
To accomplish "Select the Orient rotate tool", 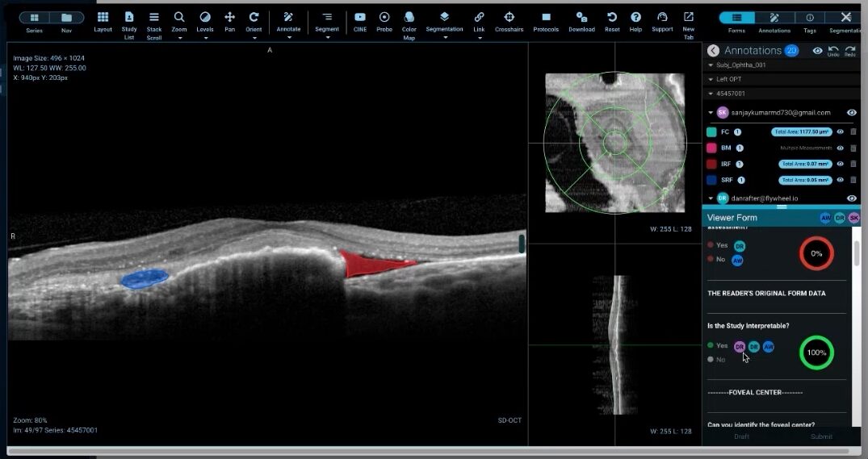I will coord(254,22).
